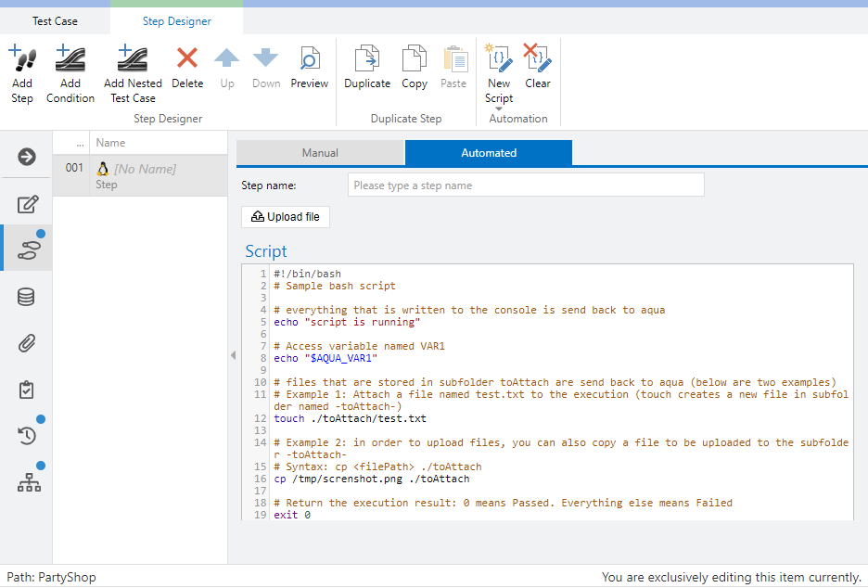Type in the Step name field
Viewport: 868px width, 588px height.
(526, 185)
